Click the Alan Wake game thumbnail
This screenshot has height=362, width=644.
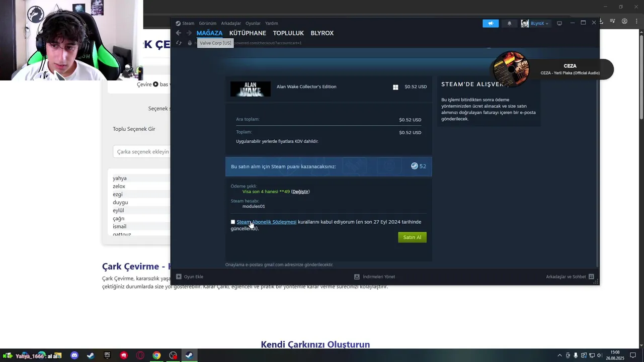(251, 89)
